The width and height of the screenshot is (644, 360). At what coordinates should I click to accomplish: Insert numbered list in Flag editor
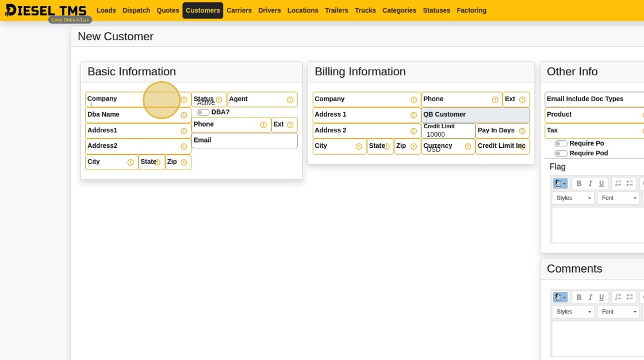[618, 184]
